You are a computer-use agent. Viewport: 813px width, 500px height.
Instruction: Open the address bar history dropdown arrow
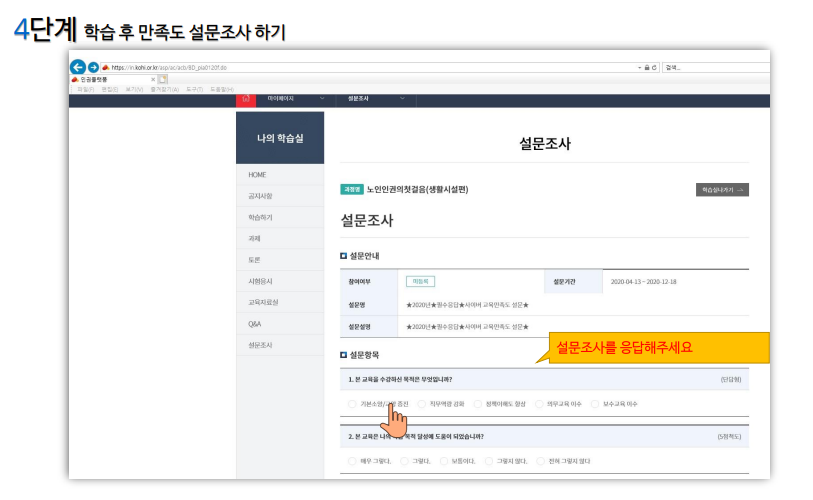click(639, 67)
